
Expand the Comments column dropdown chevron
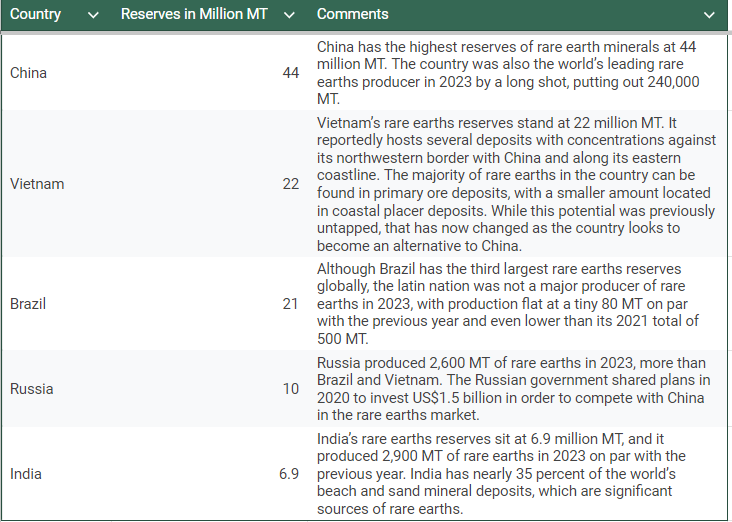pyautogui.click(x=709, y=15)
